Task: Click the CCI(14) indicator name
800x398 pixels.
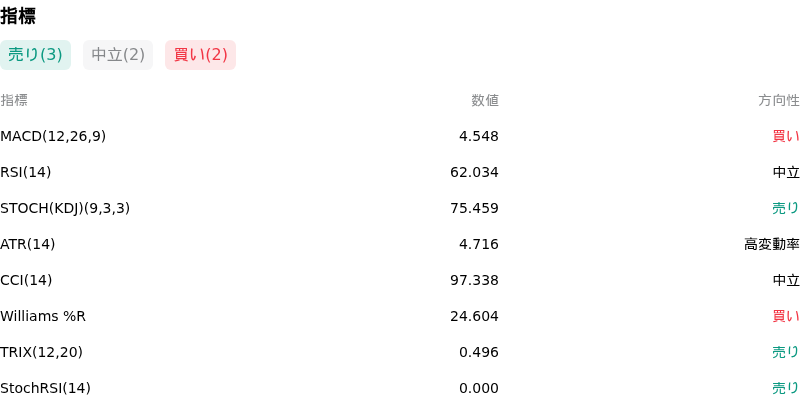Action: pos(26,280)
